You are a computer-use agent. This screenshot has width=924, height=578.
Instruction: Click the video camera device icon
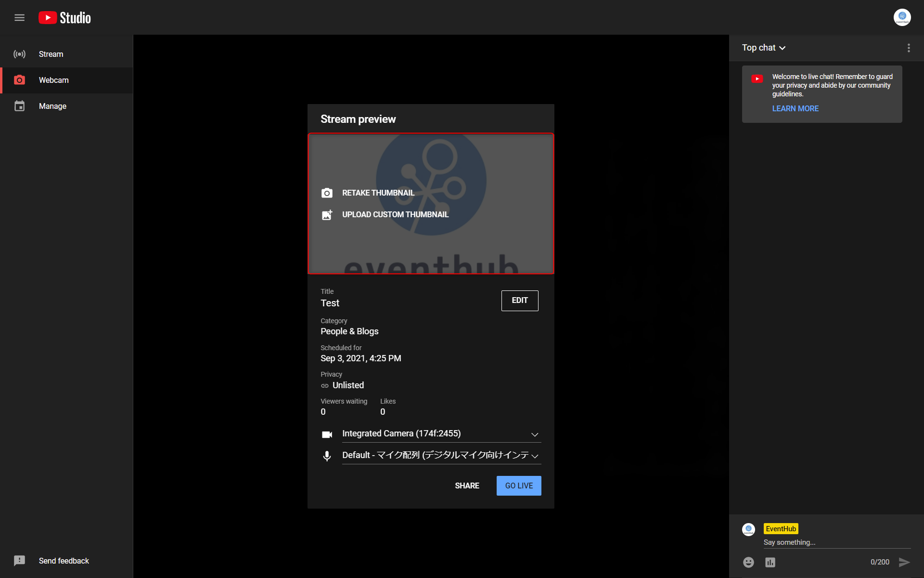(x=327, y=434)
